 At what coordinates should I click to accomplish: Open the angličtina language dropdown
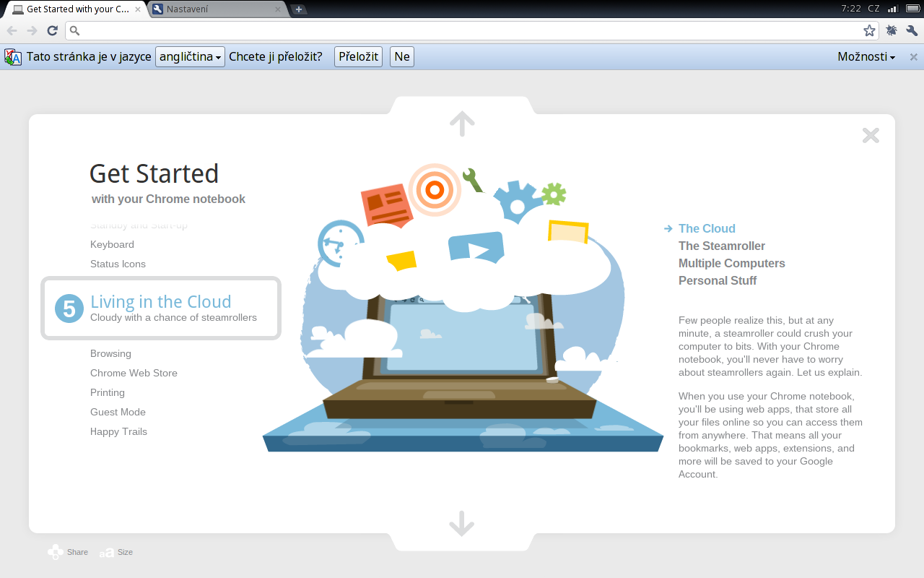click(x=190, y=57)
